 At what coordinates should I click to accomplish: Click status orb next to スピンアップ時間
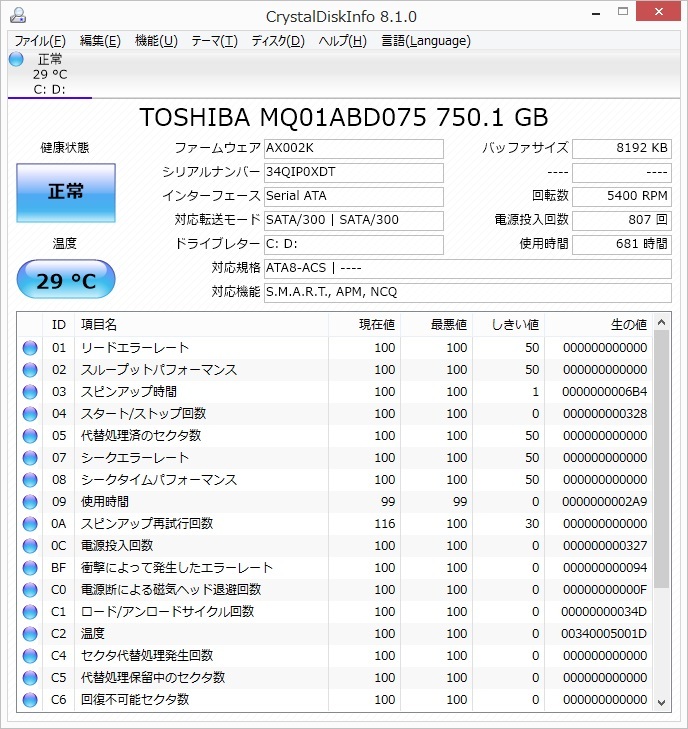(x=30, y=392)
